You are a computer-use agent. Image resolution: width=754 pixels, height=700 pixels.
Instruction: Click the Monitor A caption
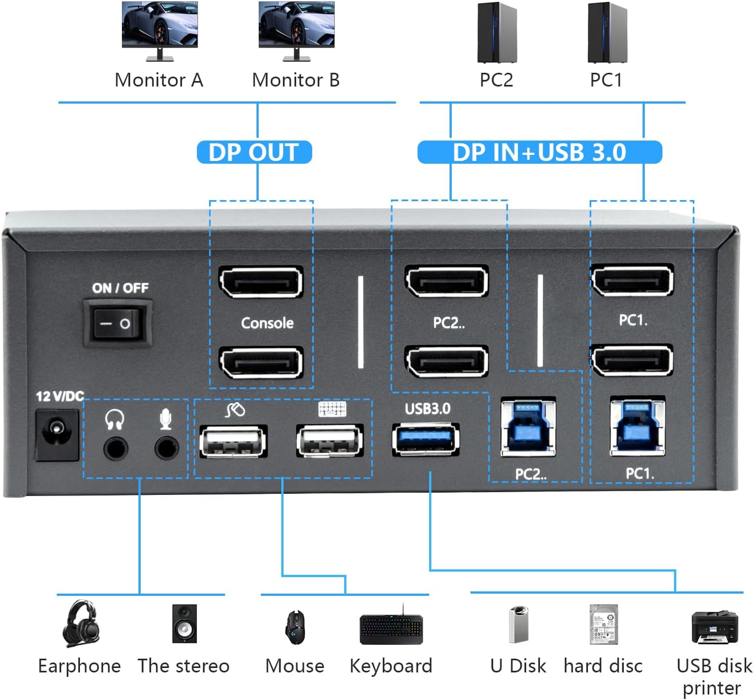159,80
